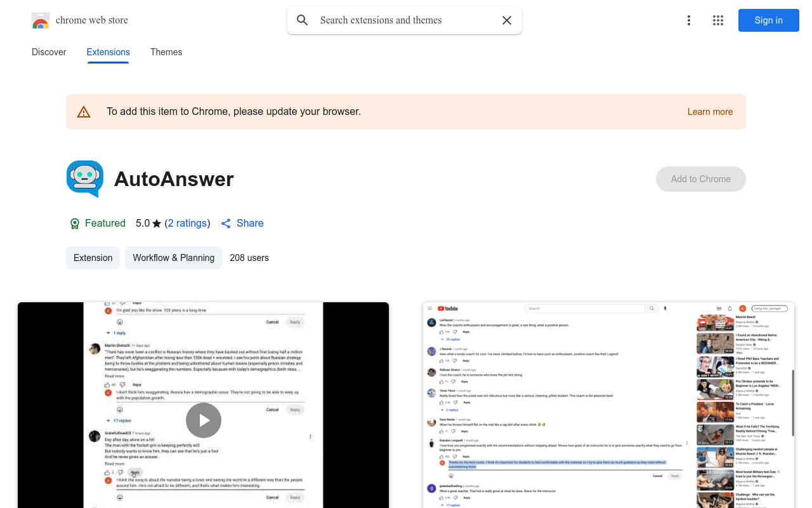Clear the search field with the X

pos(507,20)
